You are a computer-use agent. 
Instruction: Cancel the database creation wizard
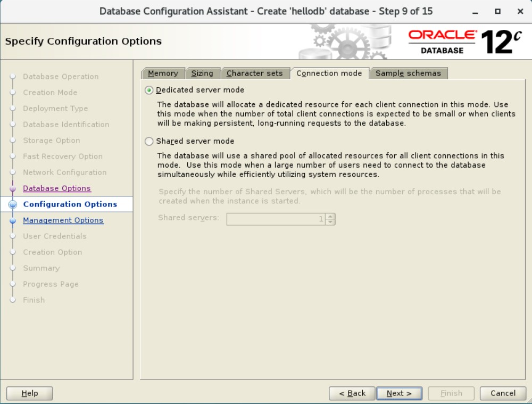tap(503, 393)
